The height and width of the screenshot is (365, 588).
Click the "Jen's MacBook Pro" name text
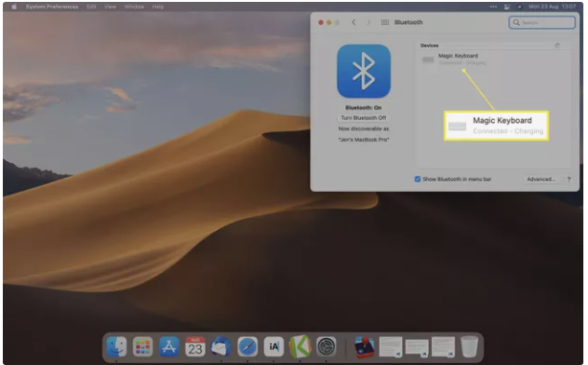(364, 140)
